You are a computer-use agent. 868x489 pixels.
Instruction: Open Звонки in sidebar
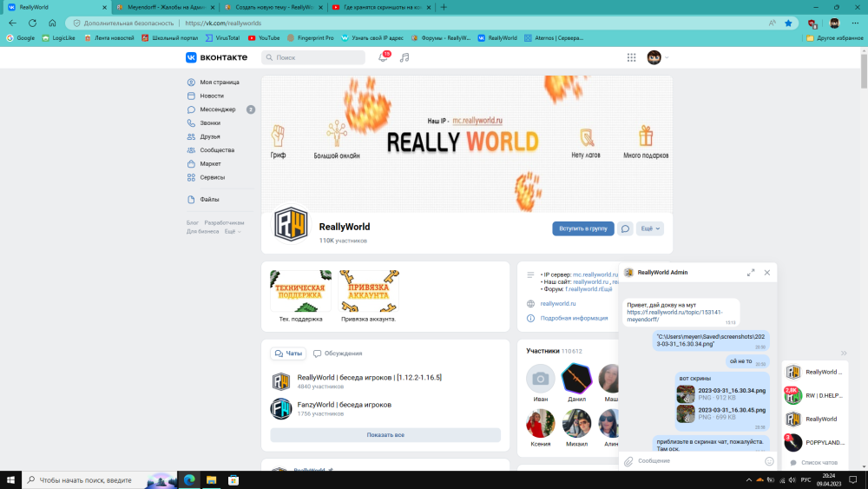(x=210, y=123)
